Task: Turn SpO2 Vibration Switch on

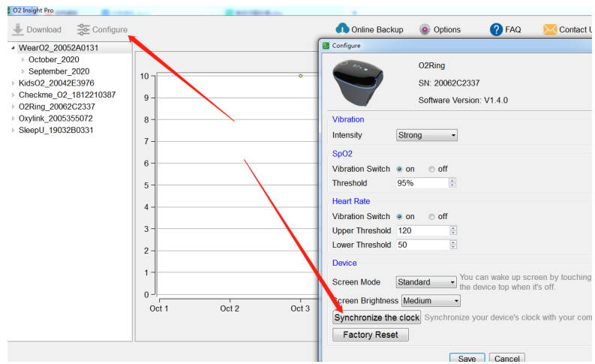Action: pyautogui.click(x=399, y=170)
